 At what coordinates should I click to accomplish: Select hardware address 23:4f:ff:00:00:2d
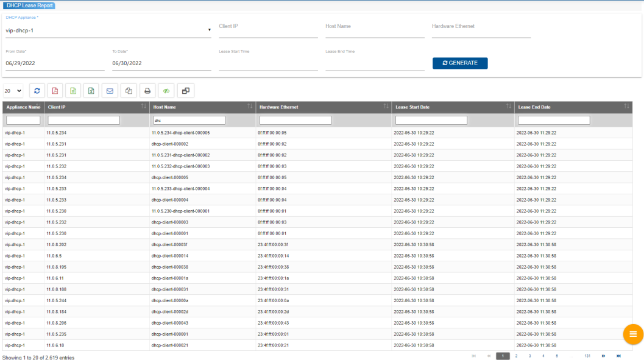pos(273,312)
